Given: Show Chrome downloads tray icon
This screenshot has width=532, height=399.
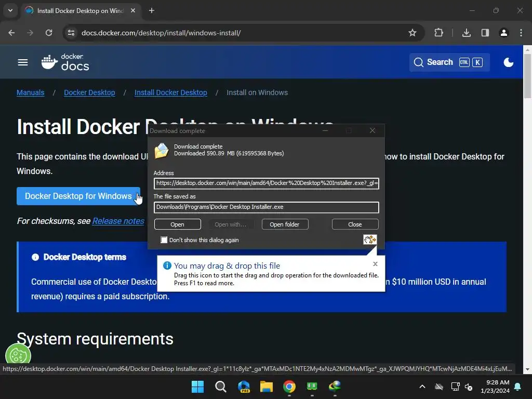Looking at the screenshot, I should pyautogui.click(x=467, y=33).
